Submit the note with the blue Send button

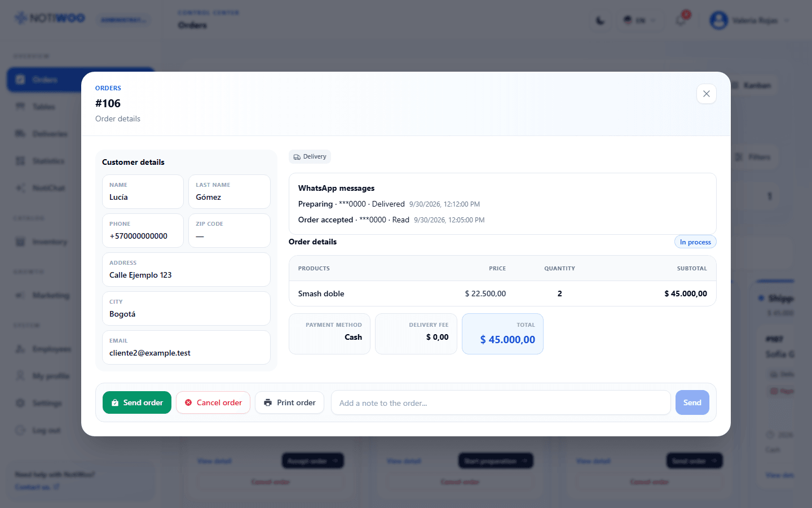coord(692,402)
